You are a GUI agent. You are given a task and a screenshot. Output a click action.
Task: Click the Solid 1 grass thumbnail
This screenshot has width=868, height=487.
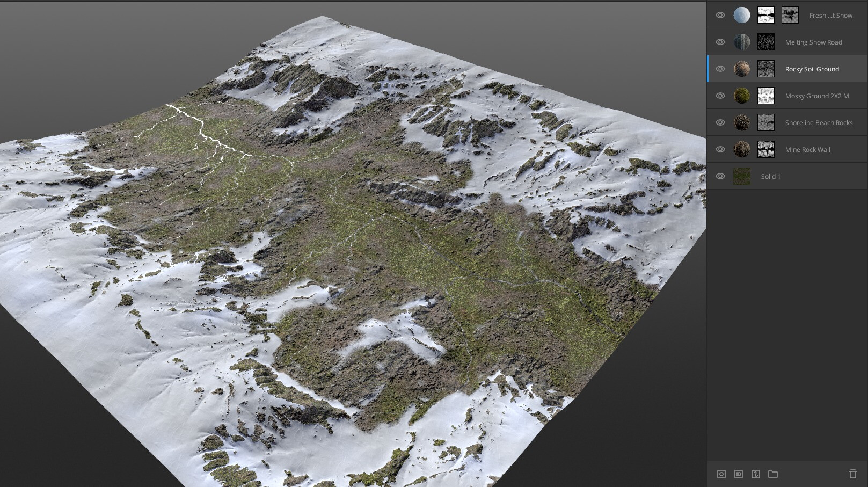pos(742,176)
